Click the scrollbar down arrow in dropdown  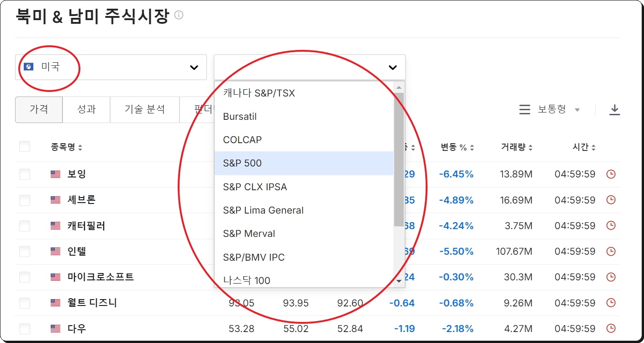pyautogui.click(x=399, y=281)
